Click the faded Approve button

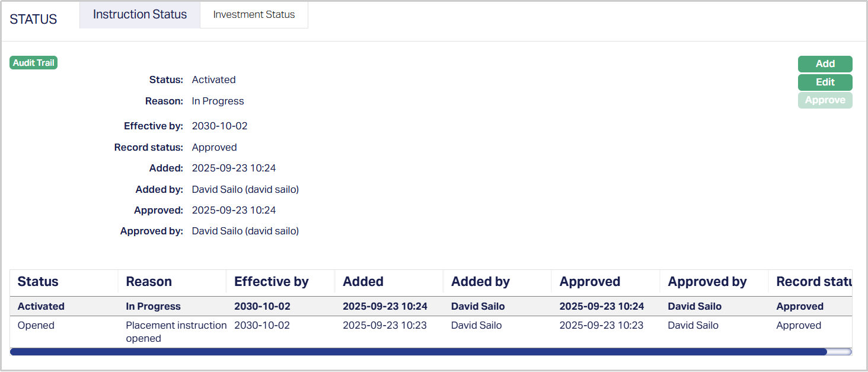[x=825, y=100]
